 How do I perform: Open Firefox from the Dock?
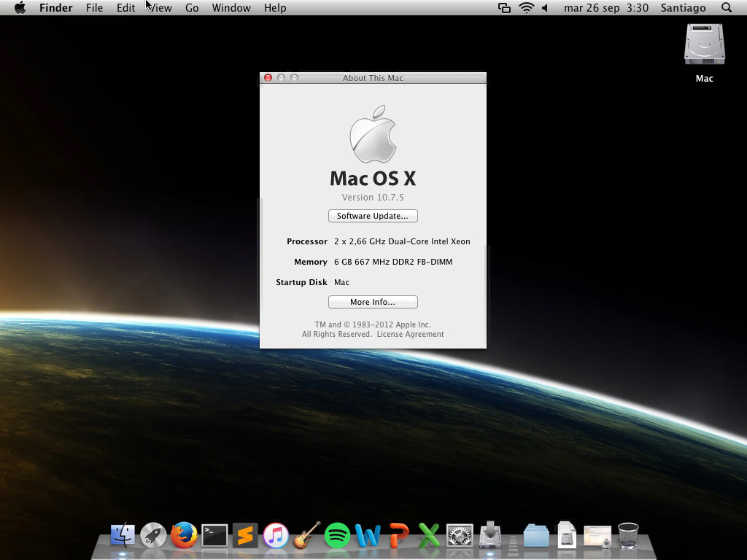[184, 536]
